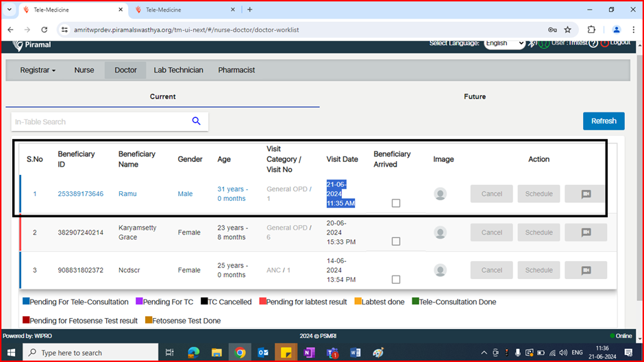
Task: Show hidden system tray icons
Action: [x=484, y=352]
